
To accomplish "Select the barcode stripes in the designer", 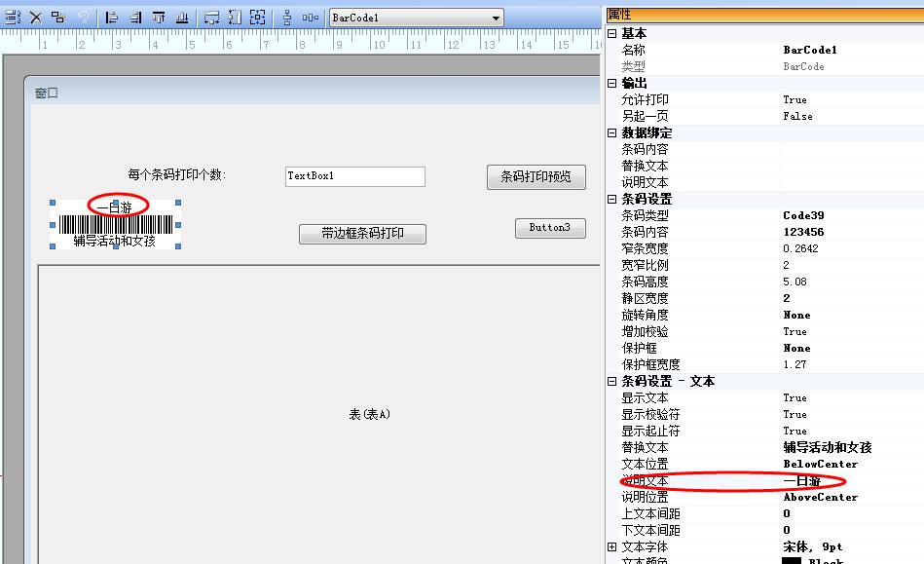I will pyautogui.click(x=116, y=225).
